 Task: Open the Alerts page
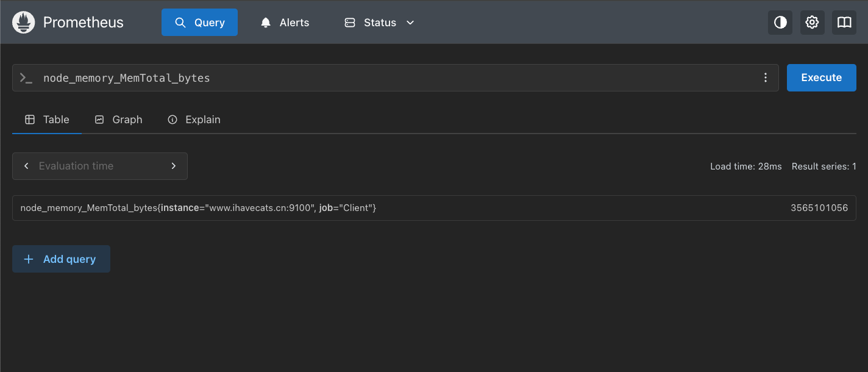285,23
